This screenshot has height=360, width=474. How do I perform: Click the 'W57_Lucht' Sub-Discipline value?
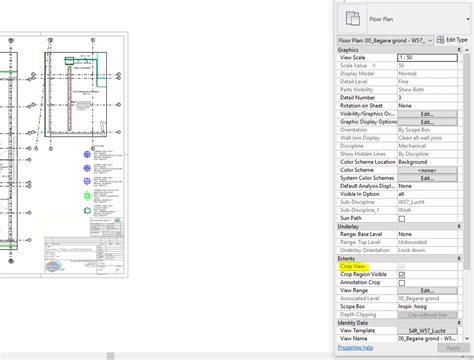point(412,202)
